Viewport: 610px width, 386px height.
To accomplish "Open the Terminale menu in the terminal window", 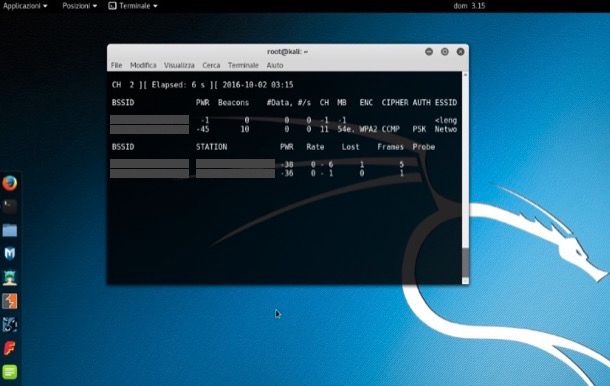I will point(243,65).
